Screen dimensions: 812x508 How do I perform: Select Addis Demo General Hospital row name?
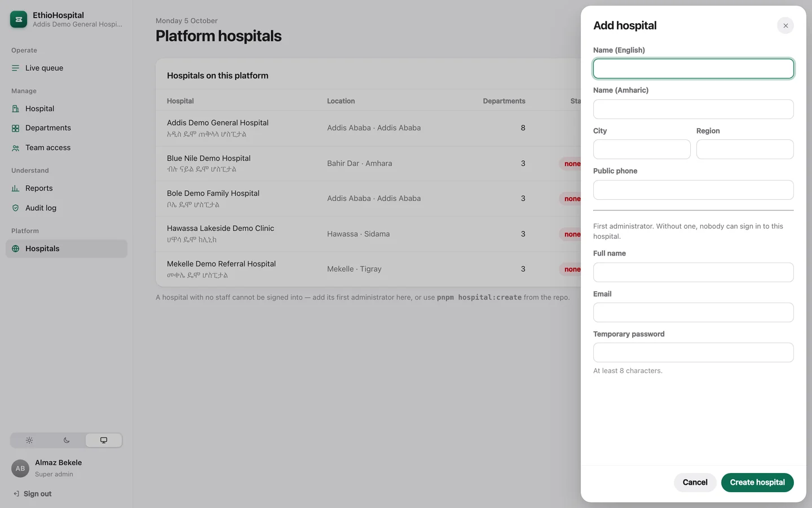[x=218, y=123]
